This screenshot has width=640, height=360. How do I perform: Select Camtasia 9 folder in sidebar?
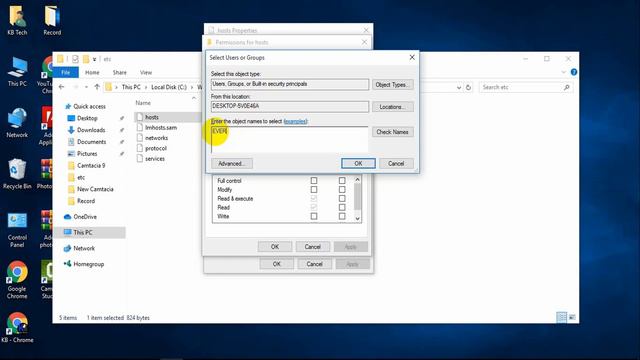[91, 165]
